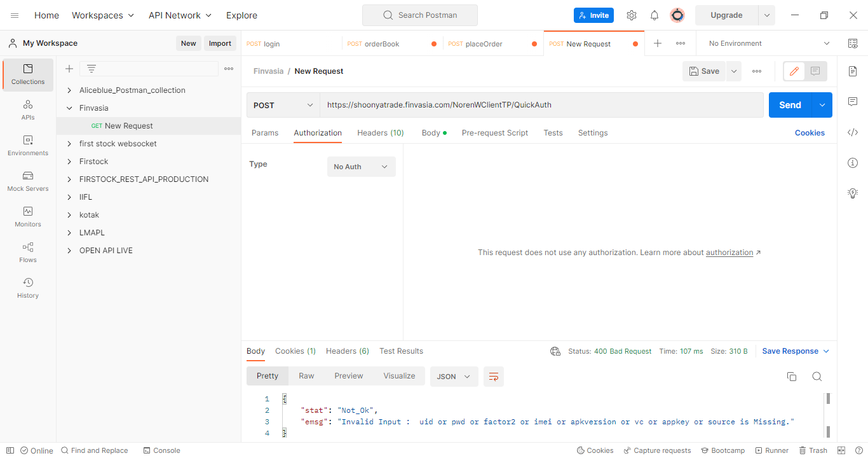
Task: Open Documentation icon in right sidebar
Action: [853, 71]
